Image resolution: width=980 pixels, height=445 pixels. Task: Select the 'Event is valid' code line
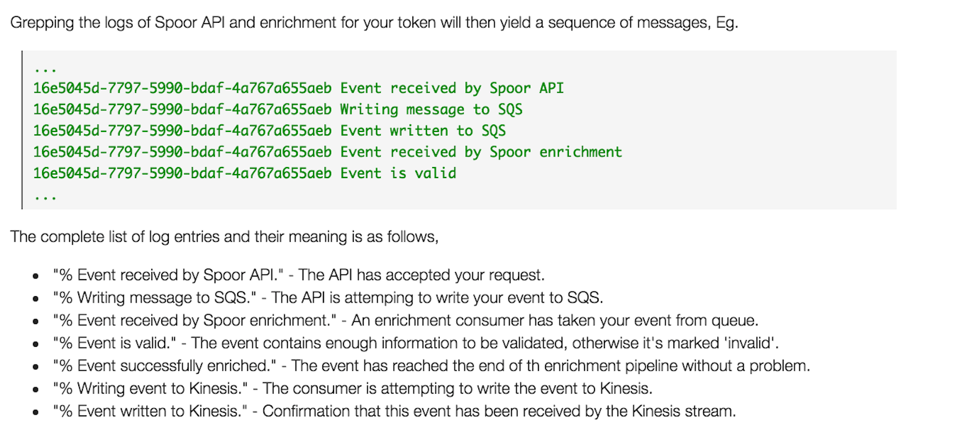[x=245, y=173]
